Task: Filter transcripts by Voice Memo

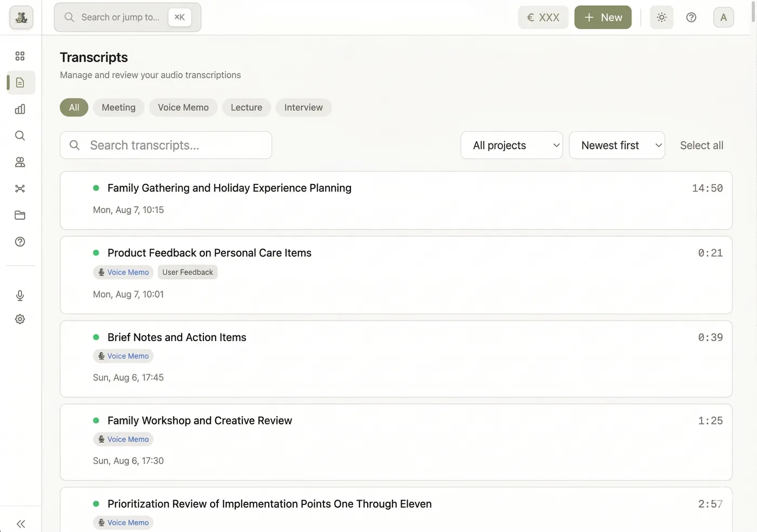Action: [x=183, y=107]
